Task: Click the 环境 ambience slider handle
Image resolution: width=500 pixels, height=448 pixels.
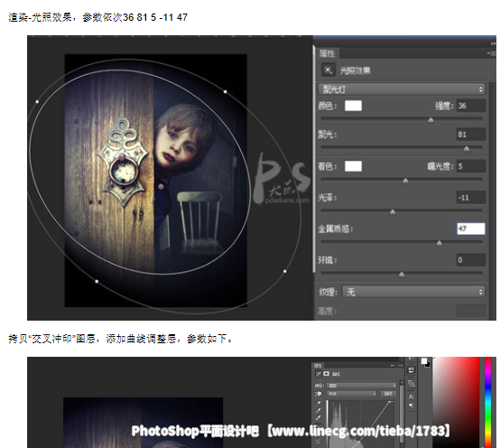Action: (x=402, y=275)
